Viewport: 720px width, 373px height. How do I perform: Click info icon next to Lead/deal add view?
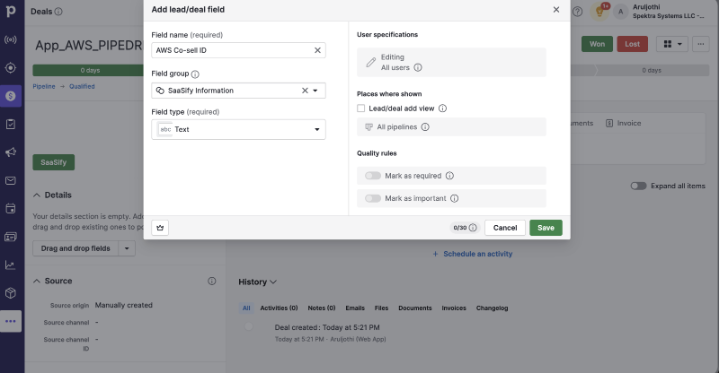click(x=443, y=108)
